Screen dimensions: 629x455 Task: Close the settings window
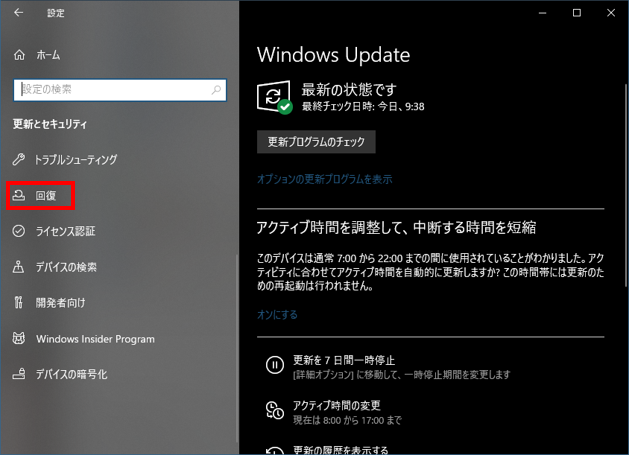611,13
